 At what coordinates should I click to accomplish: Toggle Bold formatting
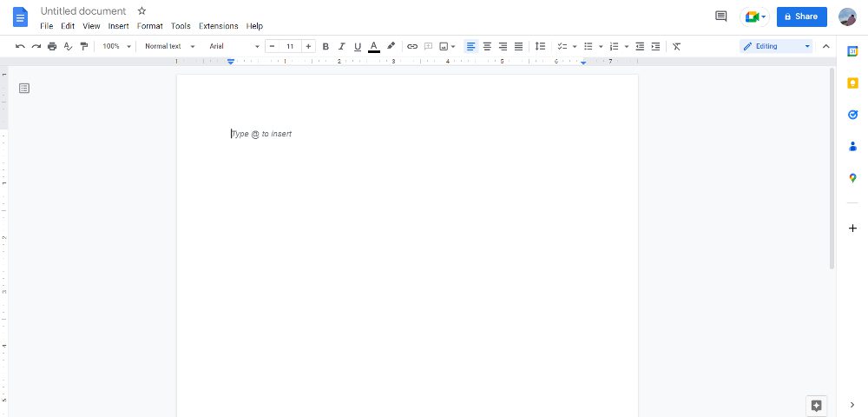[x=325, y=47]
